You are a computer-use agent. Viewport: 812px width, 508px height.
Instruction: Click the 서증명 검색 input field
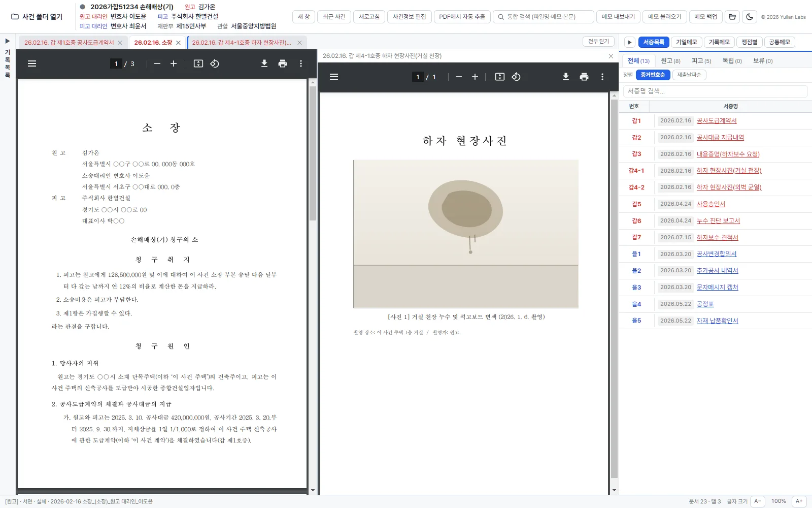tap(716, 91)
